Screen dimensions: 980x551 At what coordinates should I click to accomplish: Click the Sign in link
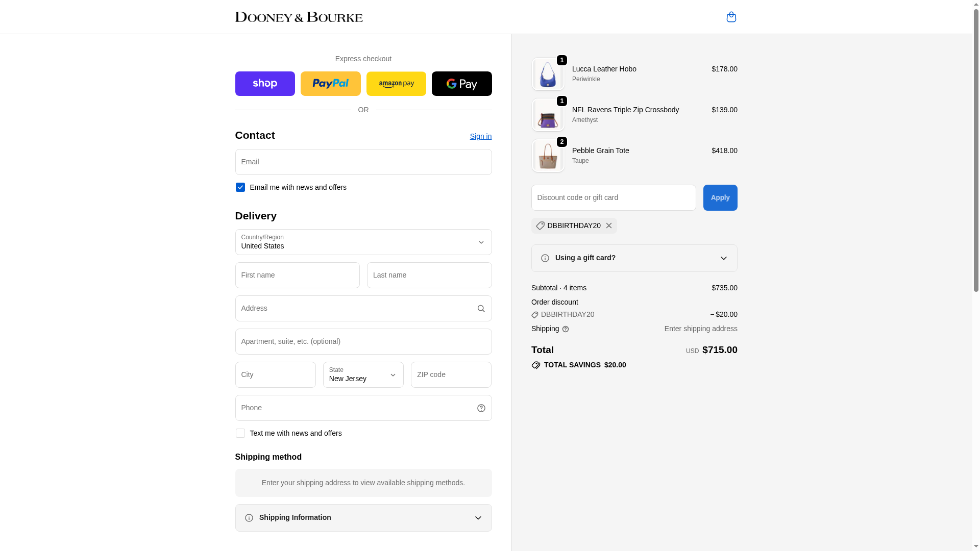coord(480,136)
